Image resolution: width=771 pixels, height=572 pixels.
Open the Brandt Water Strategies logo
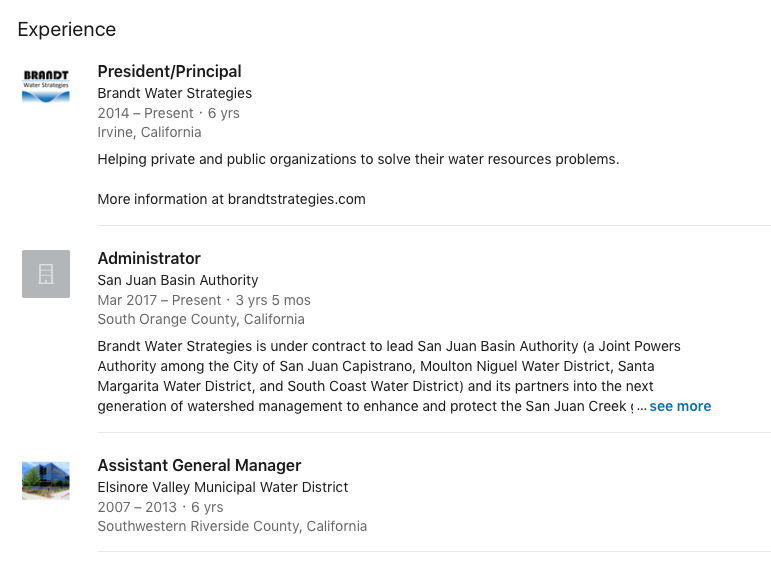coord(46,87)
